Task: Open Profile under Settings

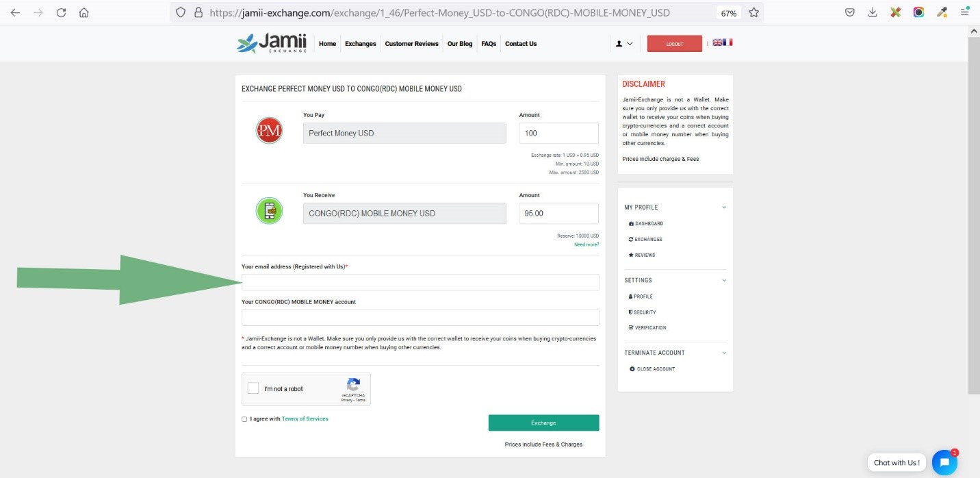Action: (x=641, y=297)
